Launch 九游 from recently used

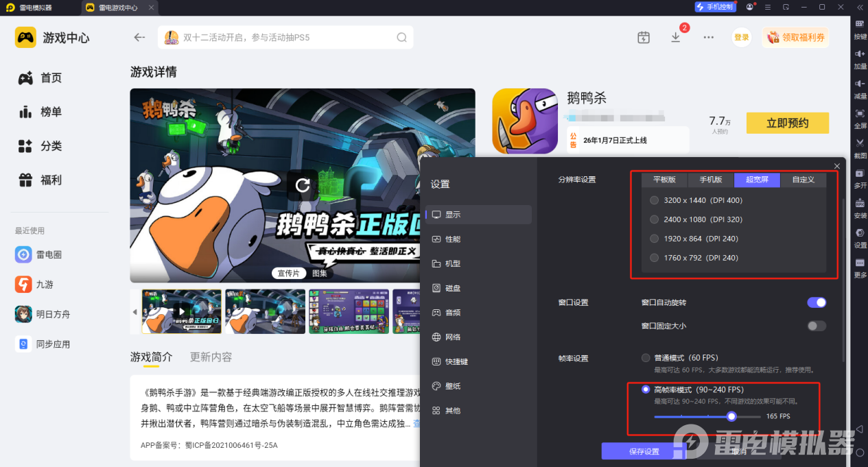34,284
